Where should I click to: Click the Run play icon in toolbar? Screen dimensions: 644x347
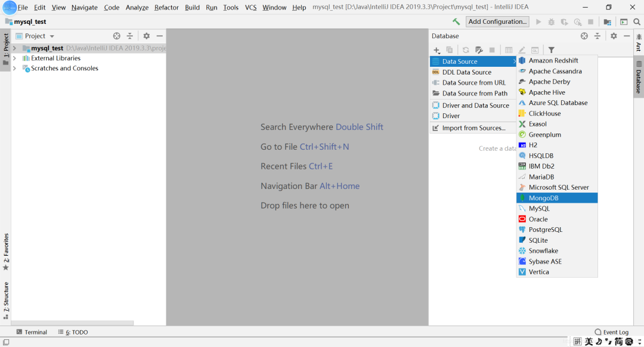point(538,22)
